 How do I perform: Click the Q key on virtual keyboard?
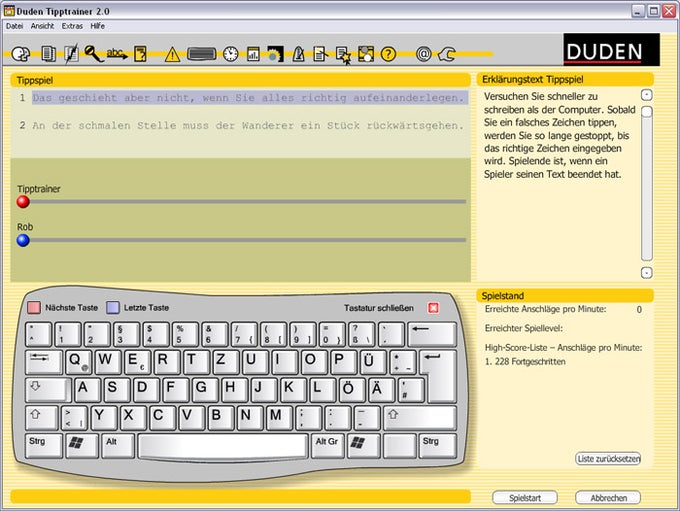coord(78,361)
